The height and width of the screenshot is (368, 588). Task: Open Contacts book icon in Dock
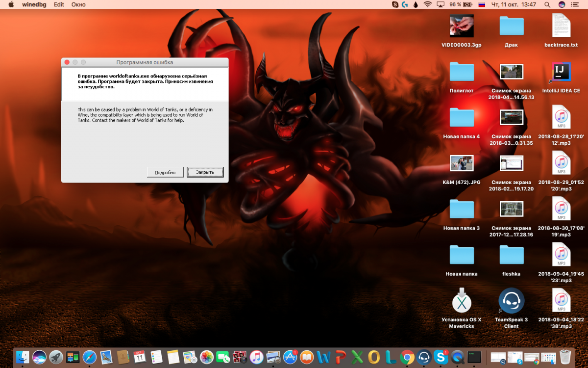123,357
